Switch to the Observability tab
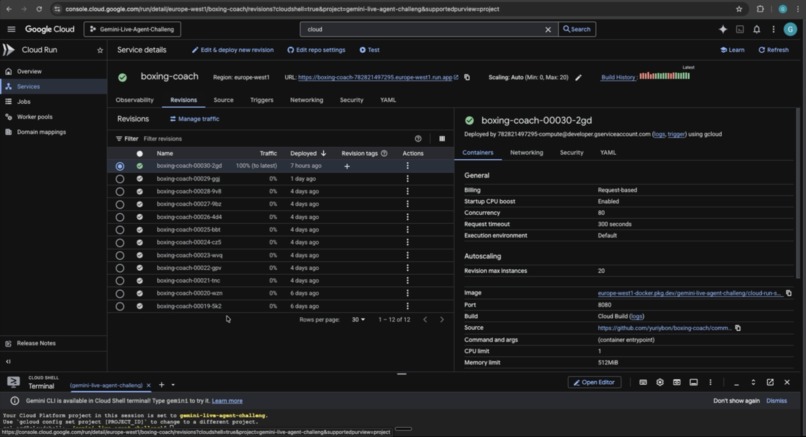 click(135, 100)
